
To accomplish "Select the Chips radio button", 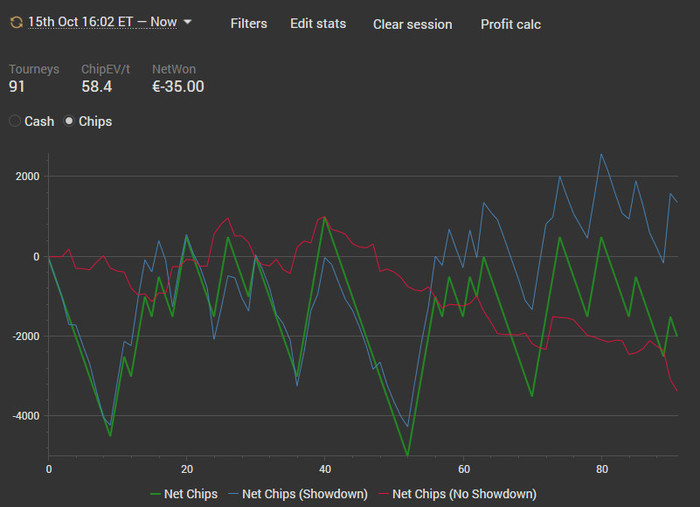I will tap(69, 121).
